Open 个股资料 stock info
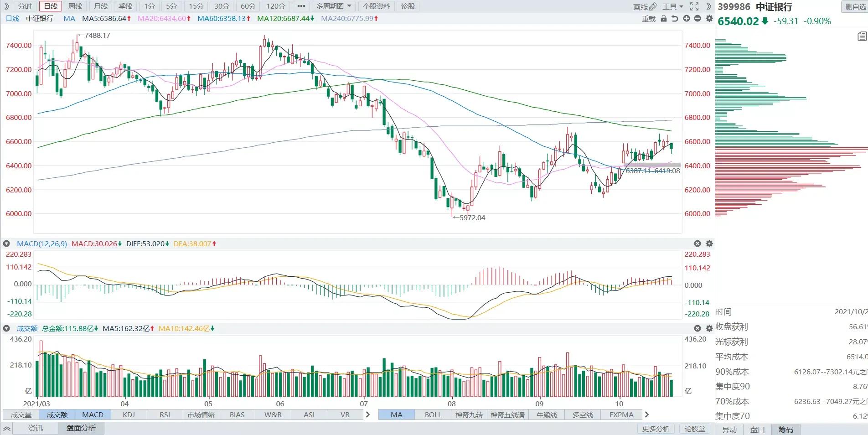 pos(377,6)
